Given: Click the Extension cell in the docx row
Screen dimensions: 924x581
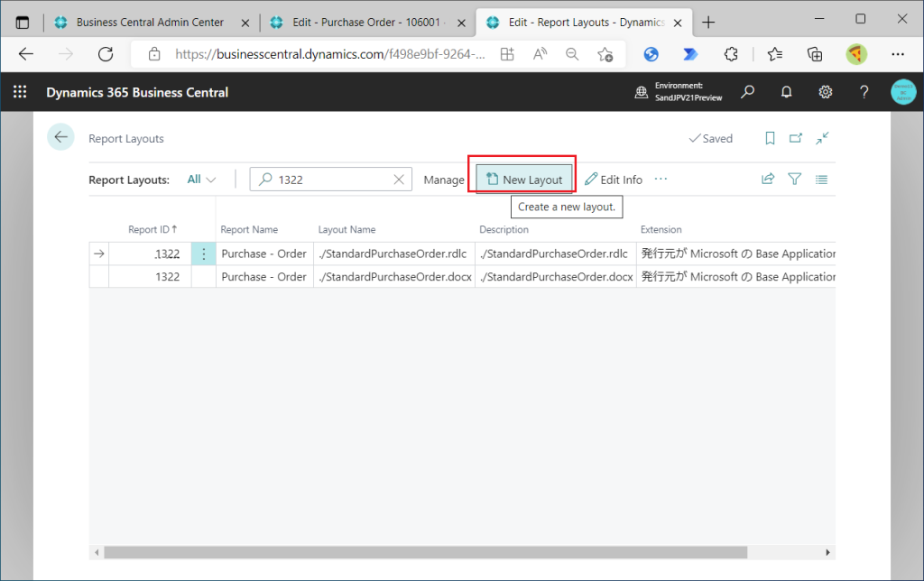Looking at the screenshot, I should pos(736,276).
